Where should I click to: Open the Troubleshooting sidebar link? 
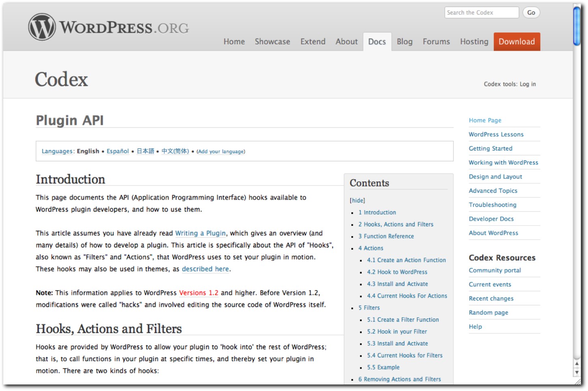(x=493, y=205)
